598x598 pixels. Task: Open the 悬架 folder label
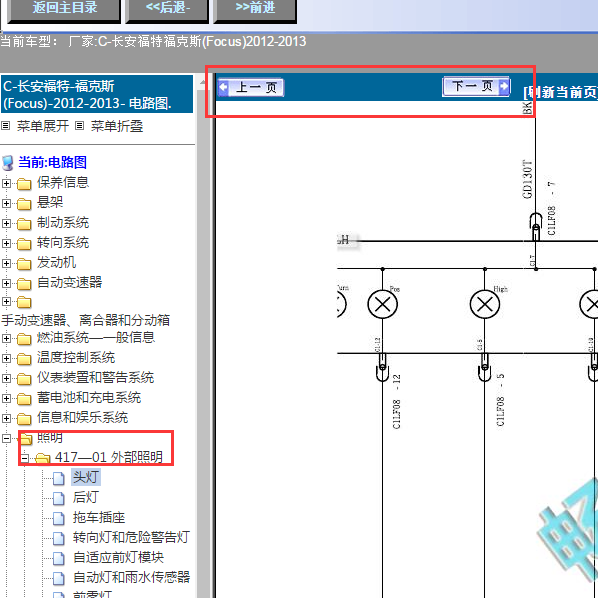[50, 202]
